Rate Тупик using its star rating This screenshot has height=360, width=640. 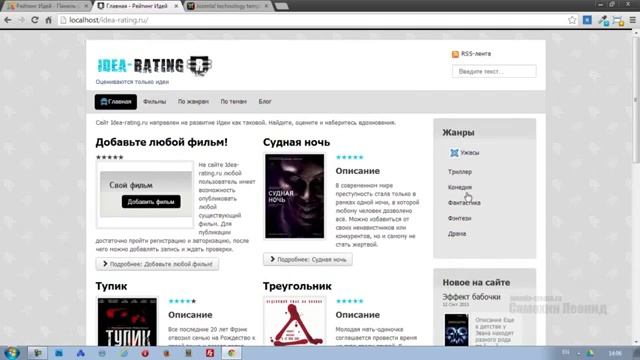182,301
